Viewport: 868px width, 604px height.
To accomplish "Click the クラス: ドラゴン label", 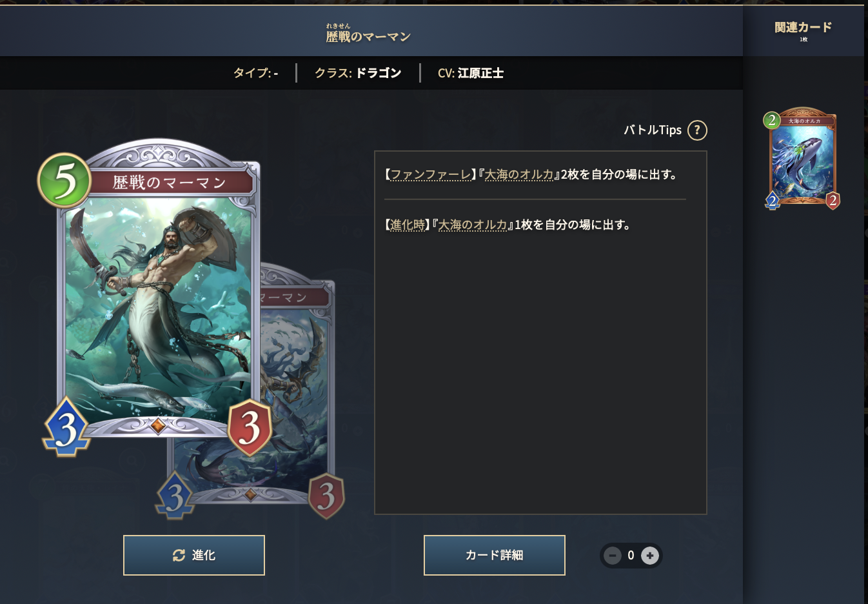I will (358, 73).
